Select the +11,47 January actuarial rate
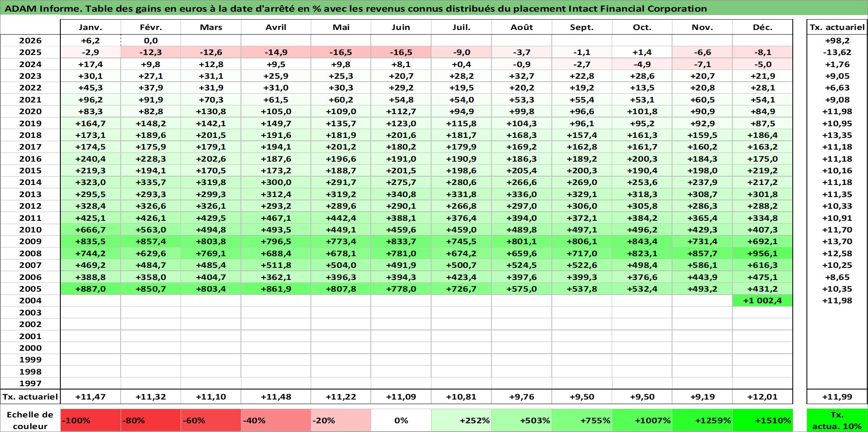The image size is (868, 432). click(91, 397)
